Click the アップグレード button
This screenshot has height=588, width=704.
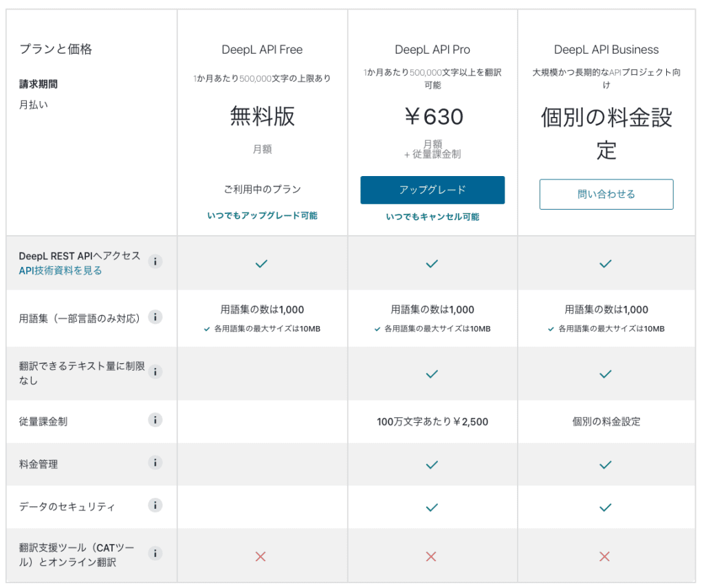pos(432,190)
